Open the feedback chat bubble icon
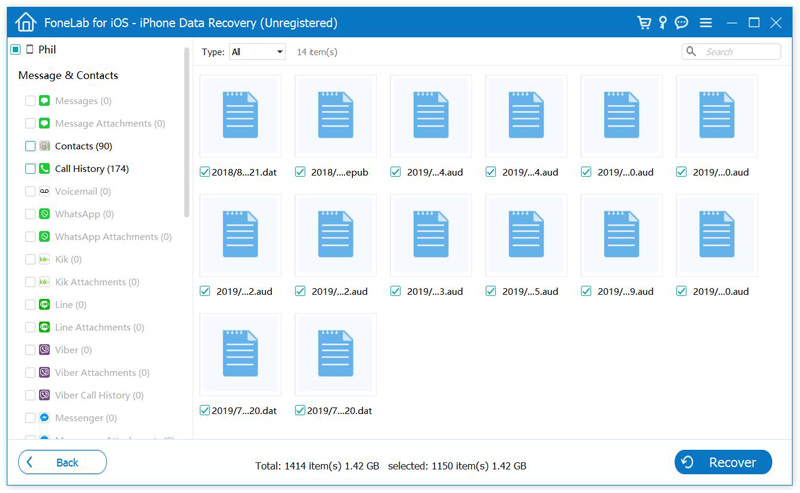This screenshot has height=493, width=800. [x=682, y=22]
